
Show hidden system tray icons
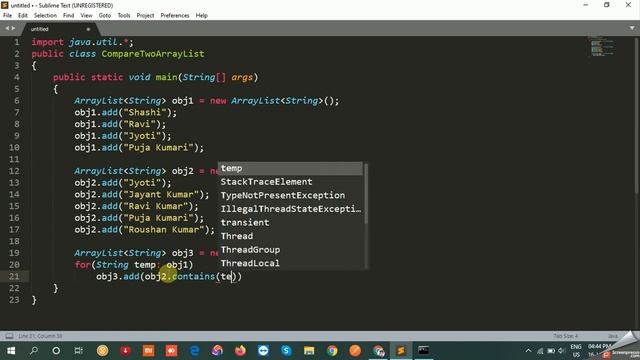point(529,351)
